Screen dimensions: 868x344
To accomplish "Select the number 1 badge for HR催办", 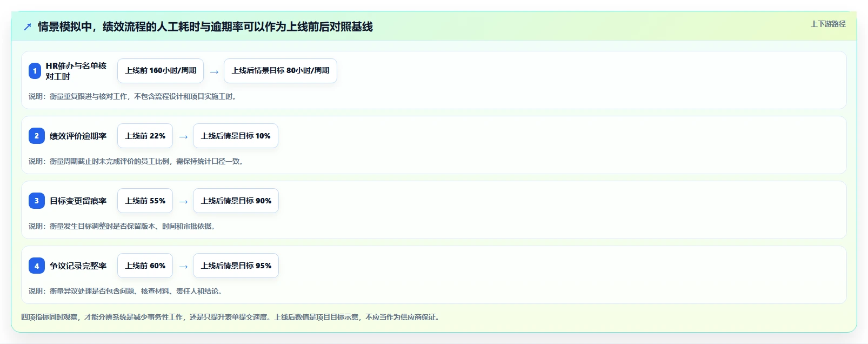I will click(x=35, y=71).
